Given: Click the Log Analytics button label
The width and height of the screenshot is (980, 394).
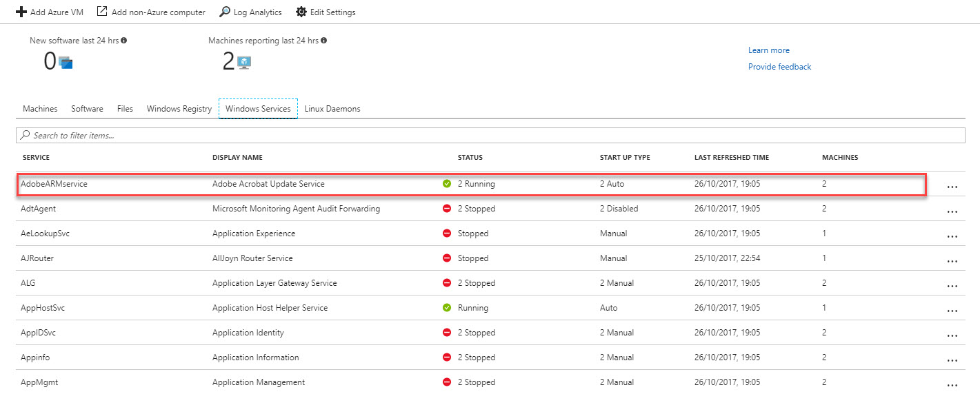Looking at the screenshot, I should [x=257, y=12].
